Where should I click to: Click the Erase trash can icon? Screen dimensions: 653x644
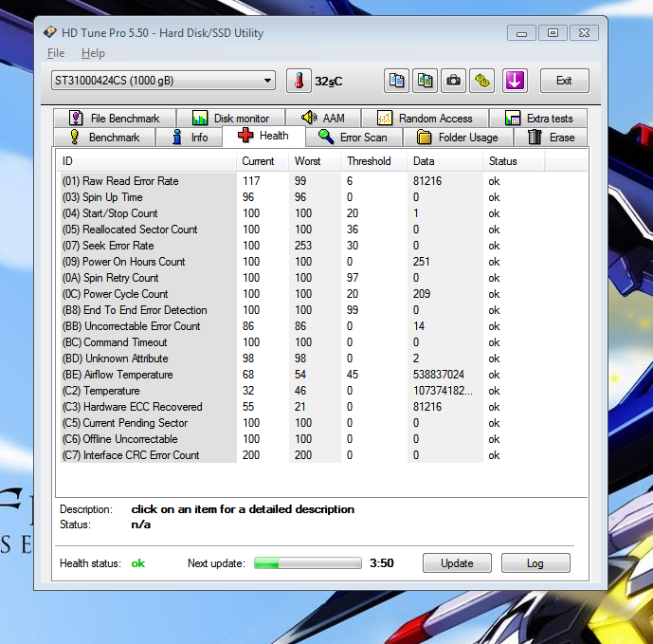click(x=535, y=137)
